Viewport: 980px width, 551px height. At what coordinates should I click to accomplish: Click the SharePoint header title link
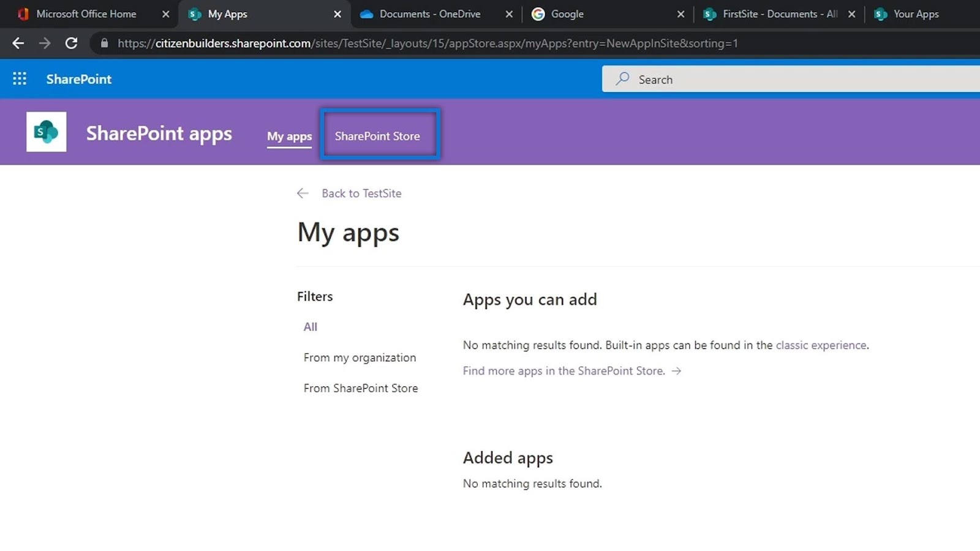(79, 79)
